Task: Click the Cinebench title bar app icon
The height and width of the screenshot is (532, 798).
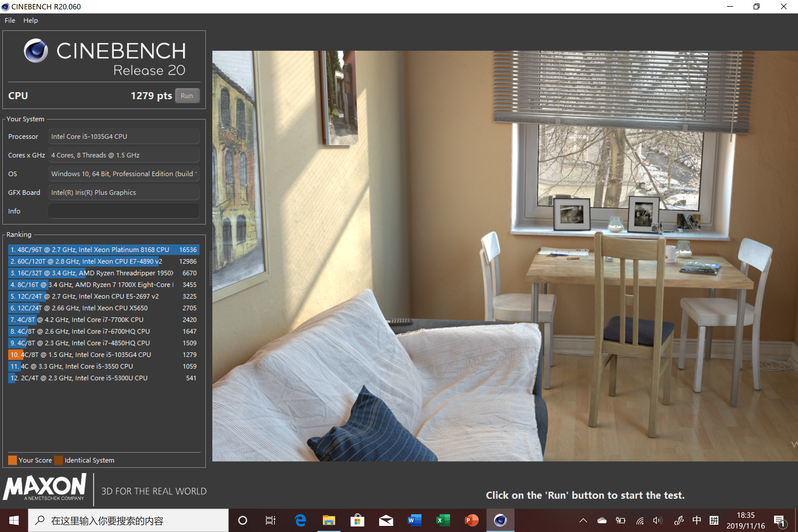Action: pos(6,6)
